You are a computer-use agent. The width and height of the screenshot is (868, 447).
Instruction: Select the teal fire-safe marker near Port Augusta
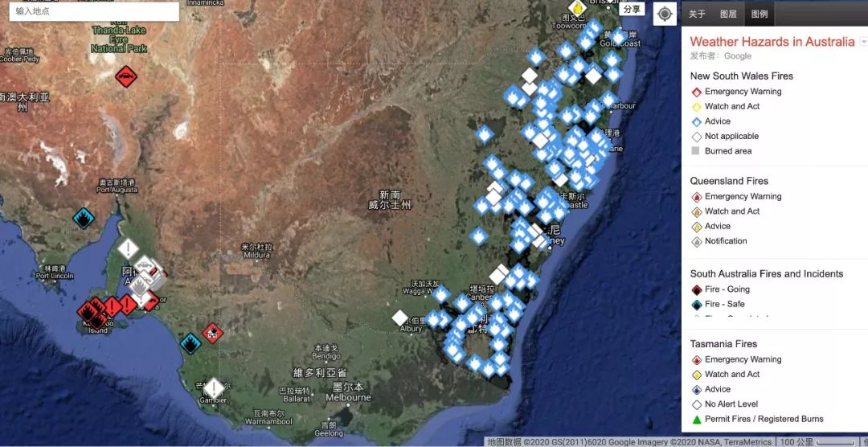pyautogui.click(x=83, y=218)
